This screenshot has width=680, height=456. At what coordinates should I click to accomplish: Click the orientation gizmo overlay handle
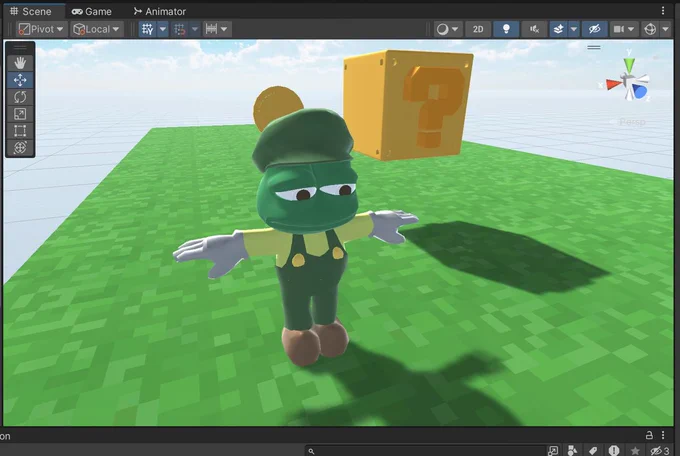pos(594,47)
